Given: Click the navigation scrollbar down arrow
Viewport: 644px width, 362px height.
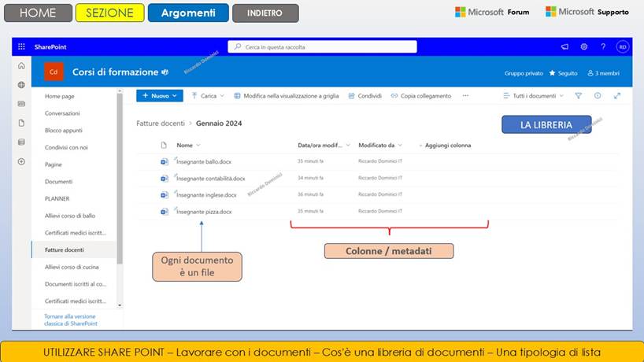Looking at the screenshot, I should pyautogui.click(x=120, y=305).
